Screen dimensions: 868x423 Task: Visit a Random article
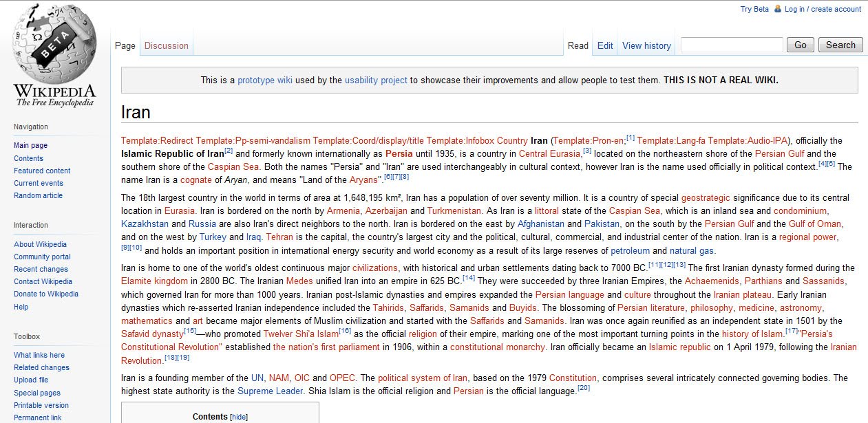pos(38,195)
